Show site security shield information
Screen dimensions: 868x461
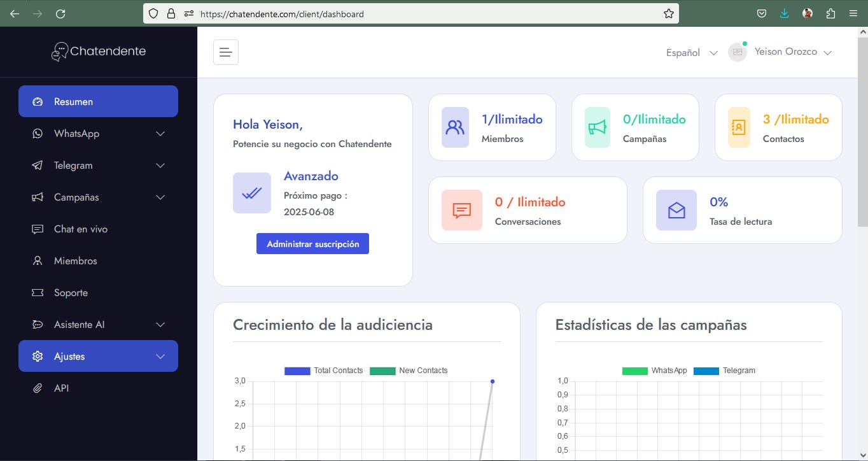[x=153, y=13]
